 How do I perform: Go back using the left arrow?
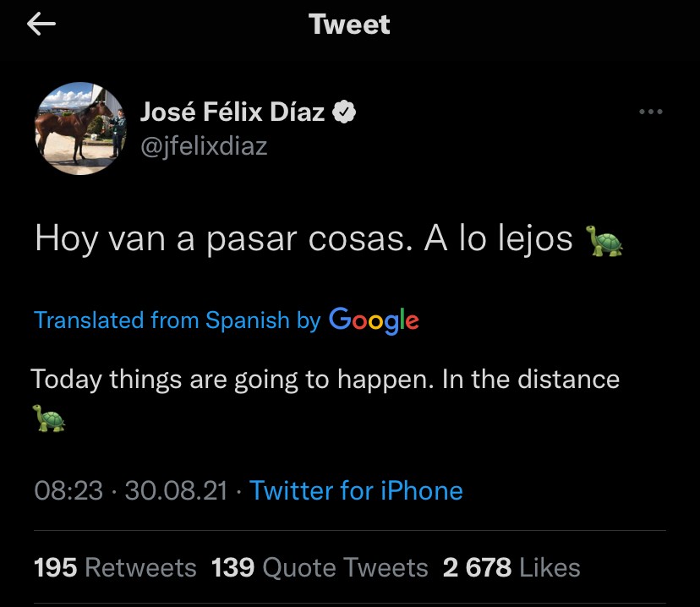[41, 25]
